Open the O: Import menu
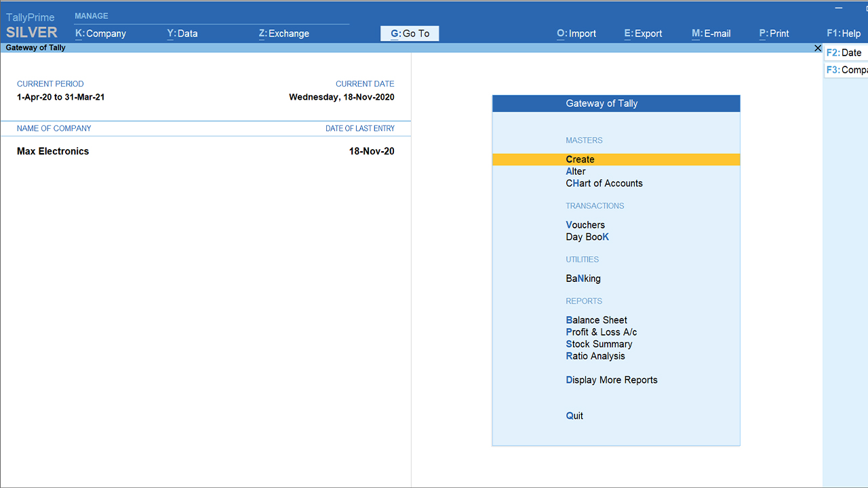The height and width of the screenshot is (488, 868). [576, 33]
